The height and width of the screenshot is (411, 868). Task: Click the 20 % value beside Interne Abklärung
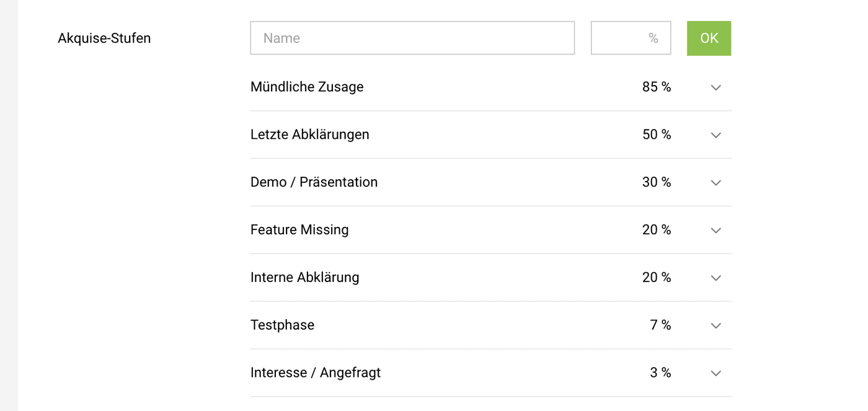(x=657, y=277)
